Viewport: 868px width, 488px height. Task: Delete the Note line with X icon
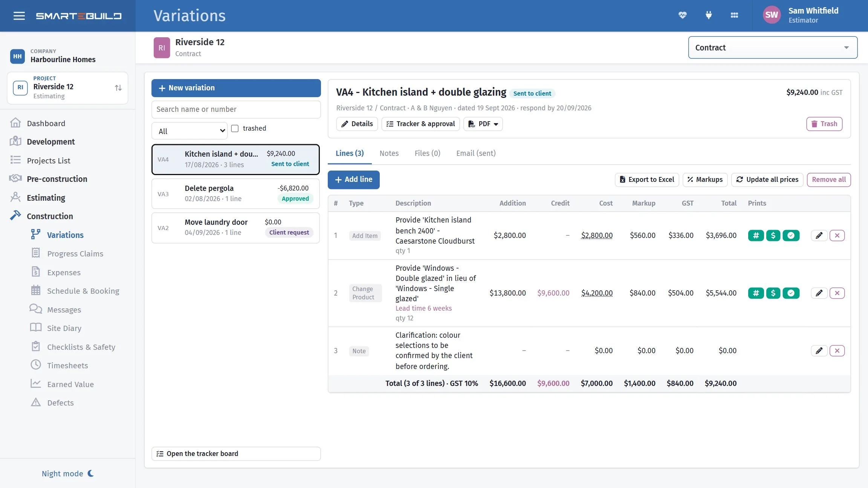[x=837, y=351]
